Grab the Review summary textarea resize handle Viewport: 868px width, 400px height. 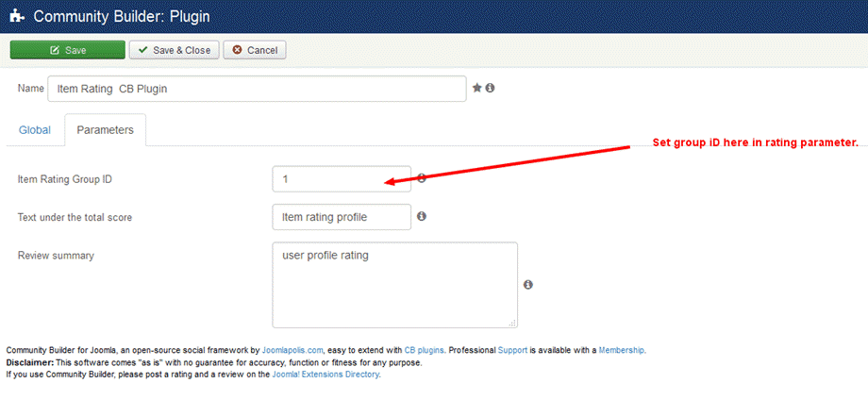(x=512, y=323)
